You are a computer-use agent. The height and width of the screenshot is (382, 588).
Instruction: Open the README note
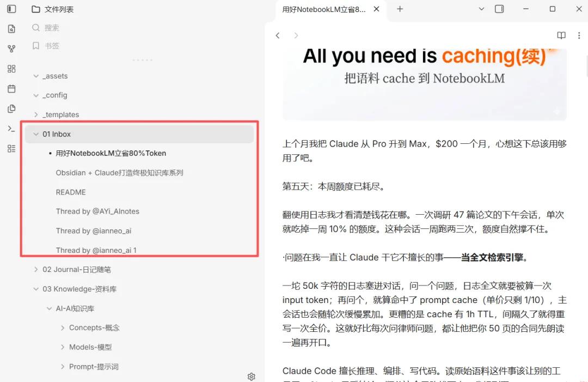tap(71, 192)
